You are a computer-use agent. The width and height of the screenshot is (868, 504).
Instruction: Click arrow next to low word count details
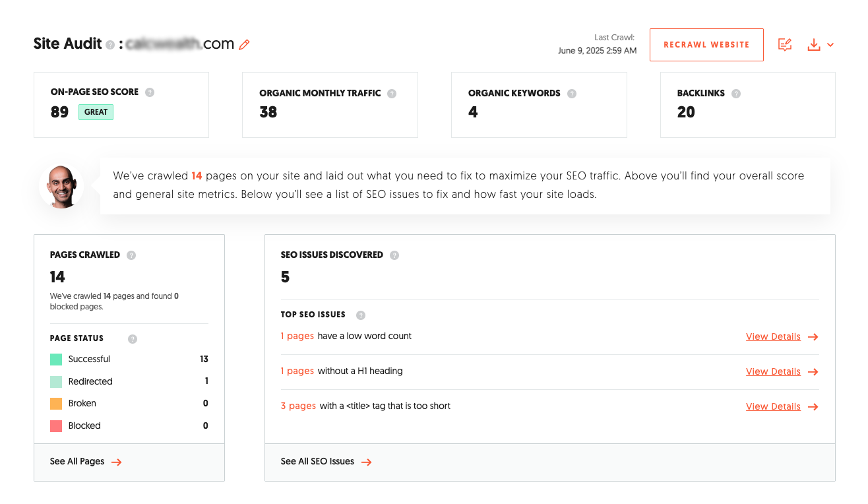point(813,337)
